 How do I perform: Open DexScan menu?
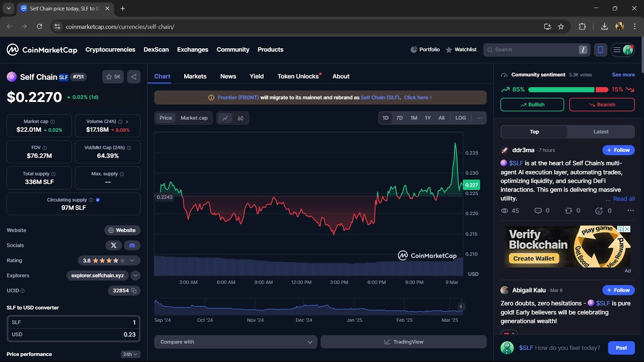point(156,50)
